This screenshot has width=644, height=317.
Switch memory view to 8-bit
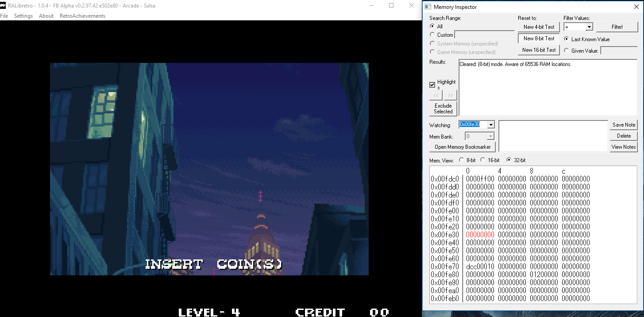(462, 160)
